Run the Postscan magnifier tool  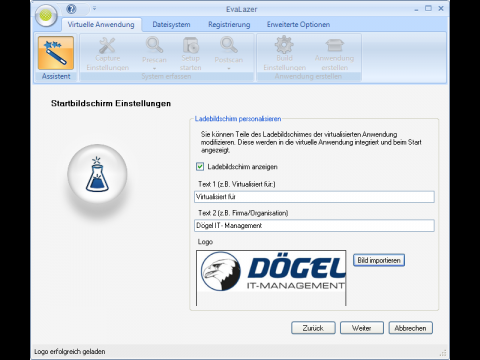(x=229, y=49)
